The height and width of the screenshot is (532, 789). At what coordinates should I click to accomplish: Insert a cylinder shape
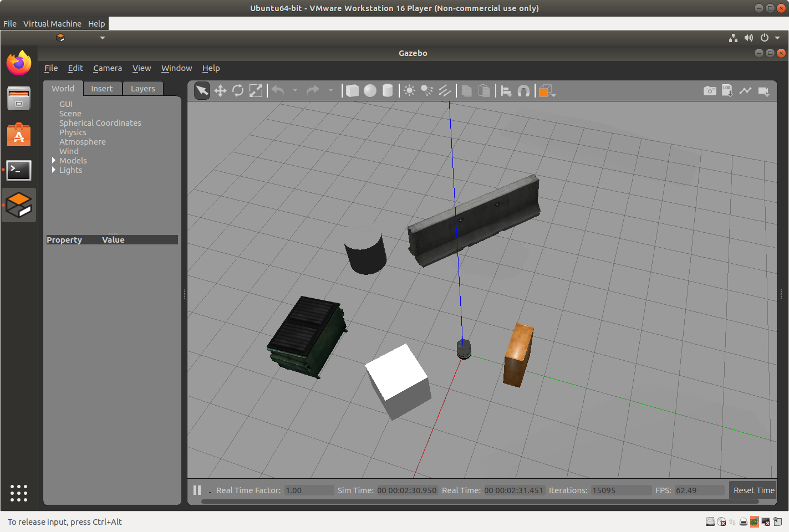click(x=388, y=91)
